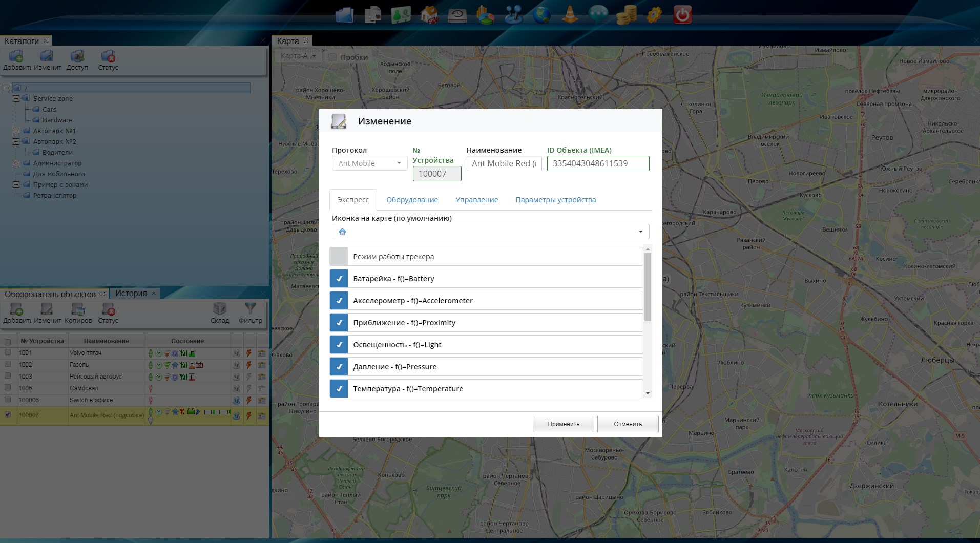The image size is (980, 543).
Task: Click the traffic cone icon
Action: (570, 15)
